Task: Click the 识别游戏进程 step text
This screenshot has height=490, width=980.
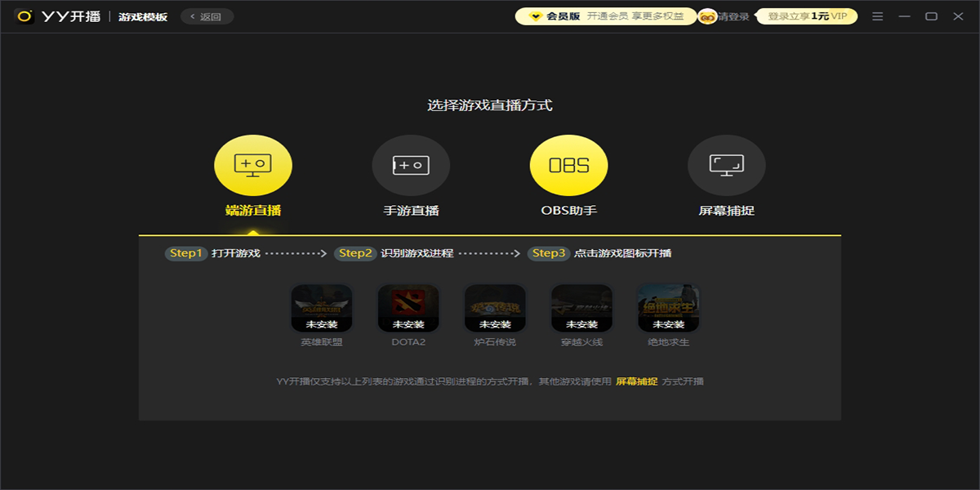Action: pyautogui.click(x=417, y=253)
